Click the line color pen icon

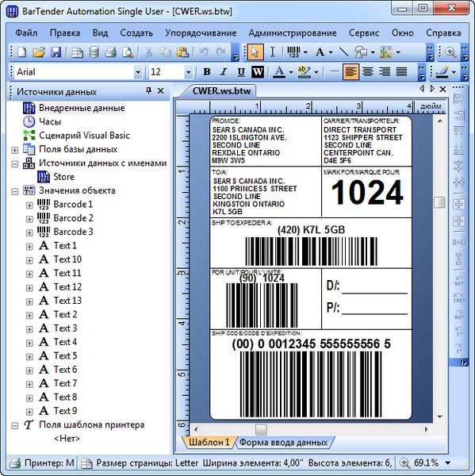tap(442, 72)
